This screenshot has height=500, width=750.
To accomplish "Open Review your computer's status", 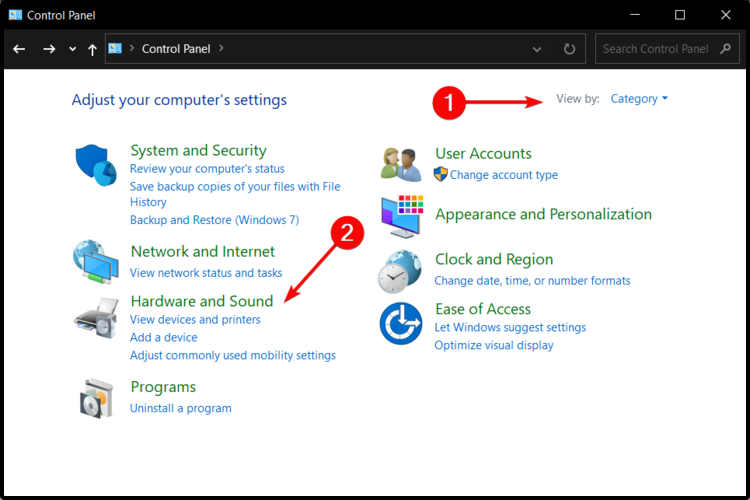I will 207,168.
